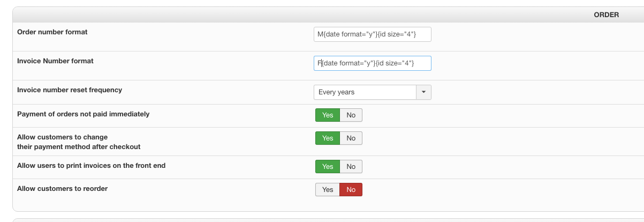
Task: Switch 'Allow customers to reorder' to Yes
Action: coord(328,190)
